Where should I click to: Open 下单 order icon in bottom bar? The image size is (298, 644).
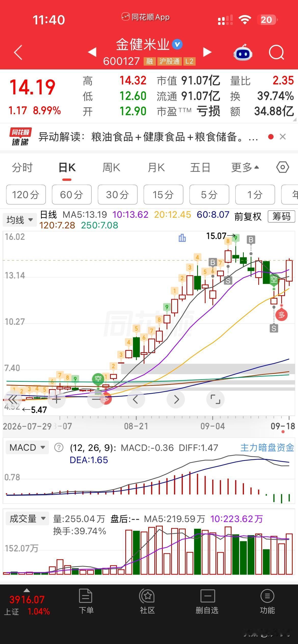tap(86, 602)
